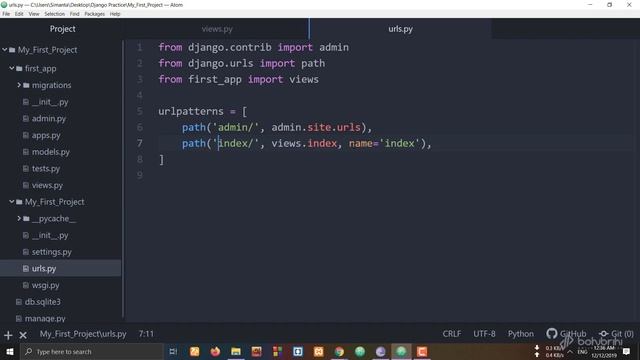Click the plus icon in status bar
This screenshot has height=360, width=640.
coord(8,336)
